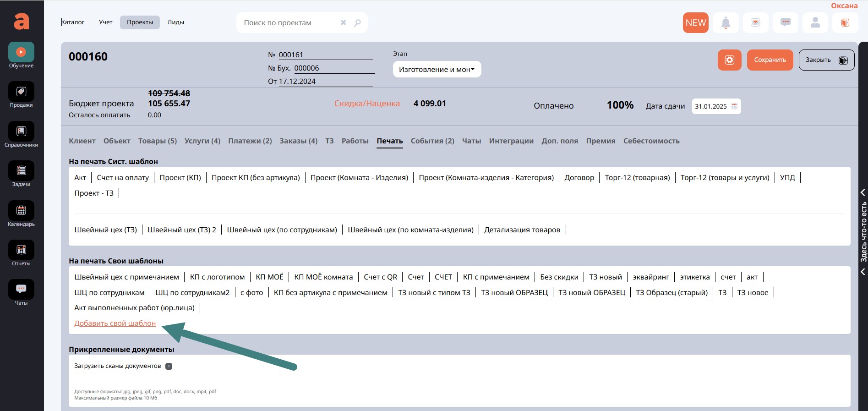Open the Справочники sidebar icon
Viewport: 868px width, 411px height.
(21, 132)
